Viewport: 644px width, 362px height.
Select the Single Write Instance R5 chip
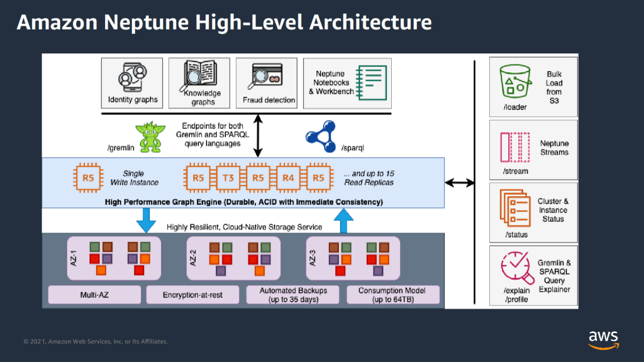tap(88, 178)
